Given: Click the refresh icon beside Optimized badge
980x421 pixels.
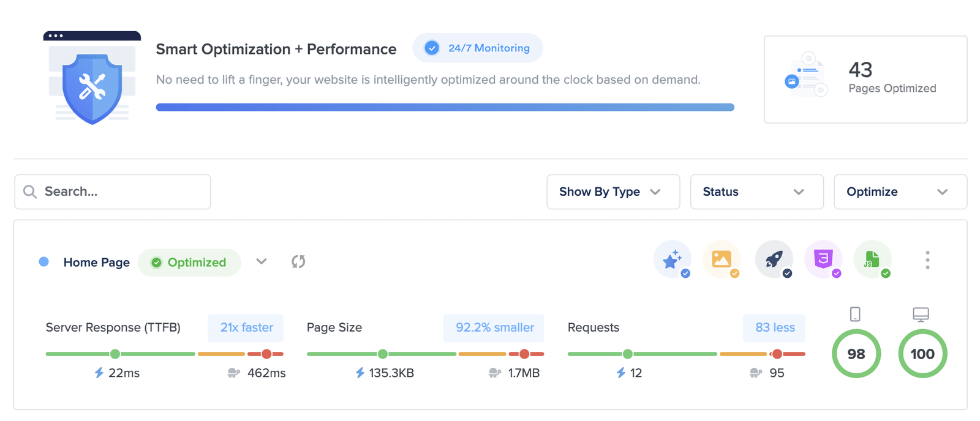Looking at the screenshot, I should click(298, 262).
